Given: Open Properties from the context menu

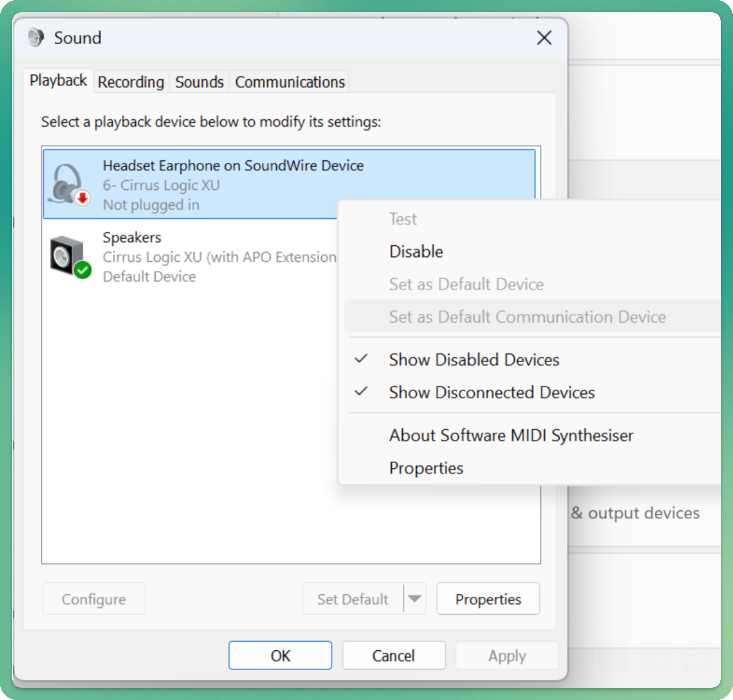Looking at the screenshot, I should pyautogui.click(x=426, y=468).
